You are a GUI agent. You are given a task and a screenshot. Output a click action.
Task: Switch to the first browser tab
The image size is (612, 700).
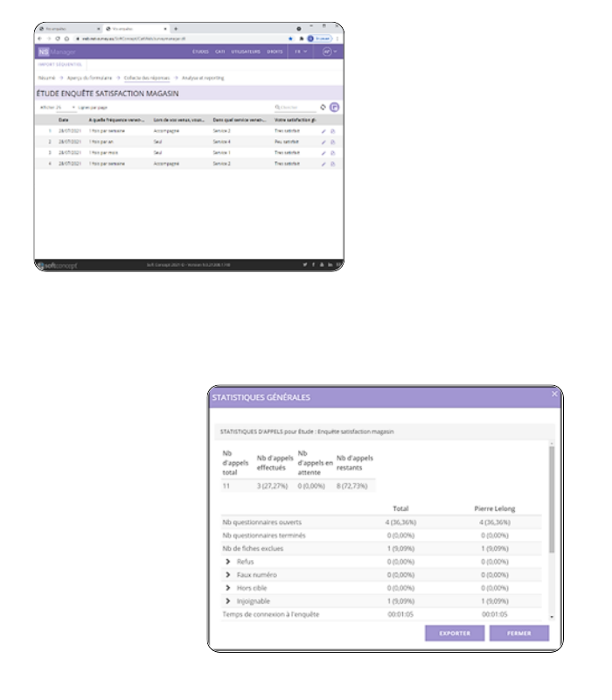point(69,29)
